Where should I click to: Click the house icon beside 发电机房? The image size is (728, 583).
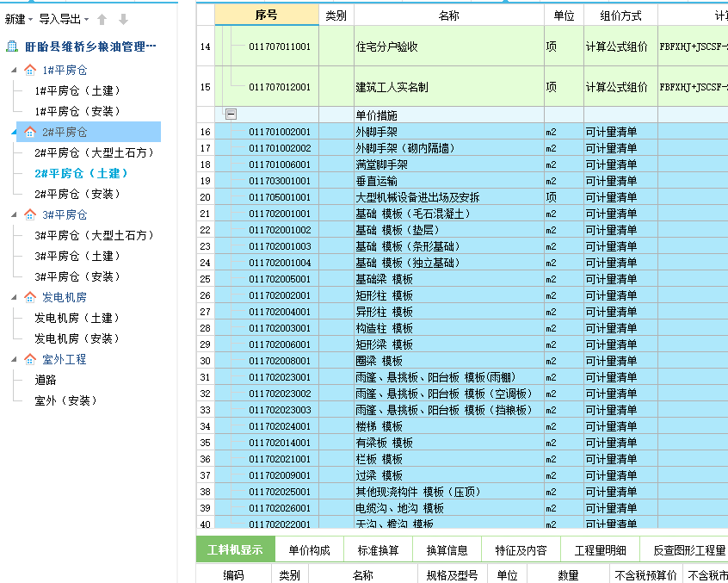coord(30,297)
